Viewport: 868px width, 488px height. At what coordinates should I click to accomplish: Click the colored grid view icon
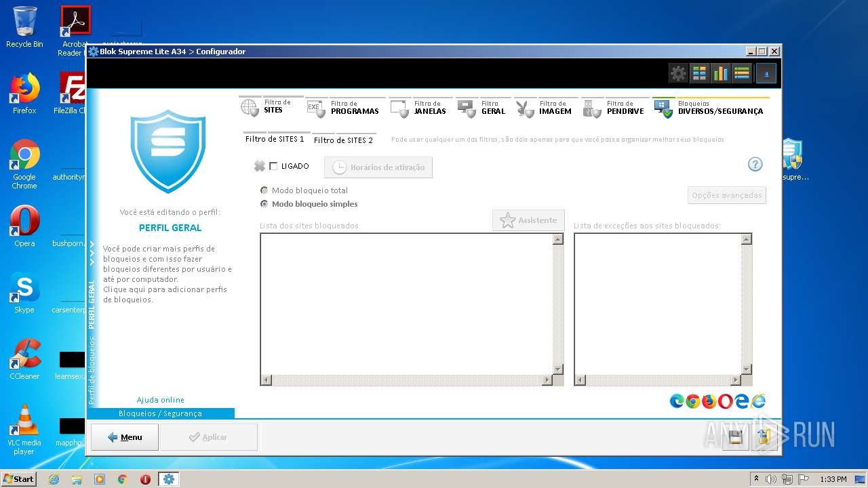(x=699, y=73)
